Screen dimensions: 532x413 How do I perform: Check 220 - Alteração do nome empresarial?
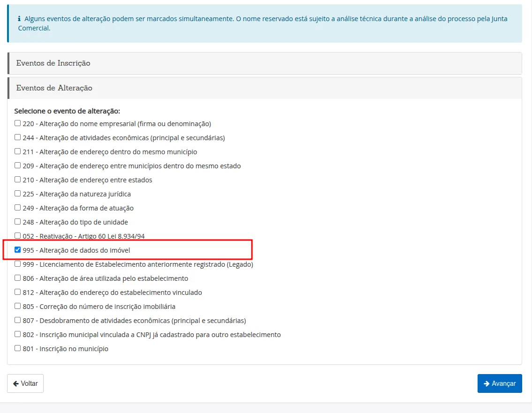(x=18, y=123)
